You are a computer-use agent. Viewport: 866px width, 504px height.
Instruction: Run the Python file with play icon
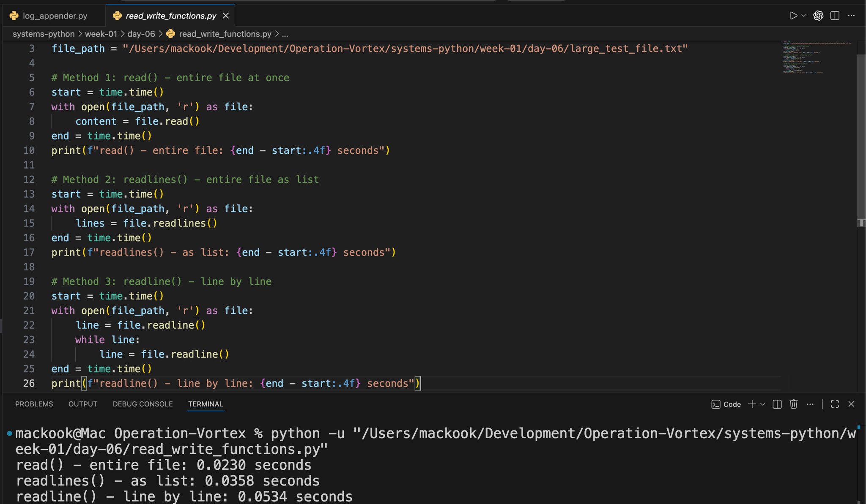(x=793, y=16)
